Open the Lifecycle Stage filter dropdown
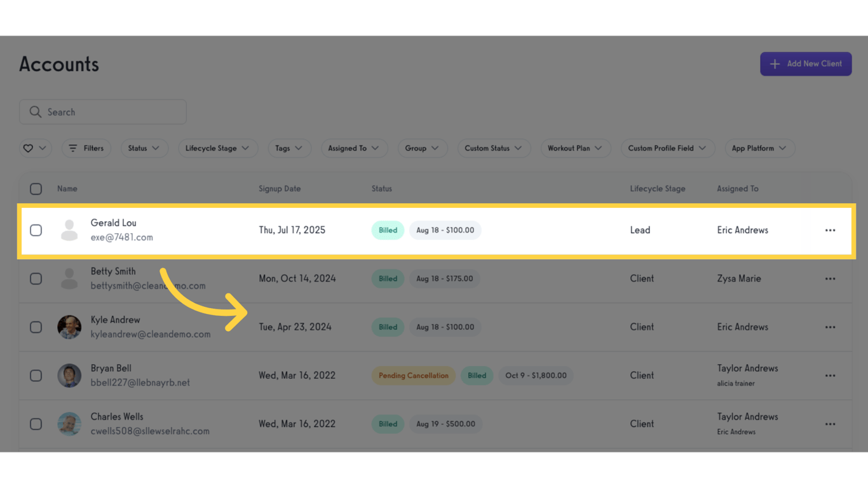Screen dimensions: 868x488 click(x=218, y=148)
